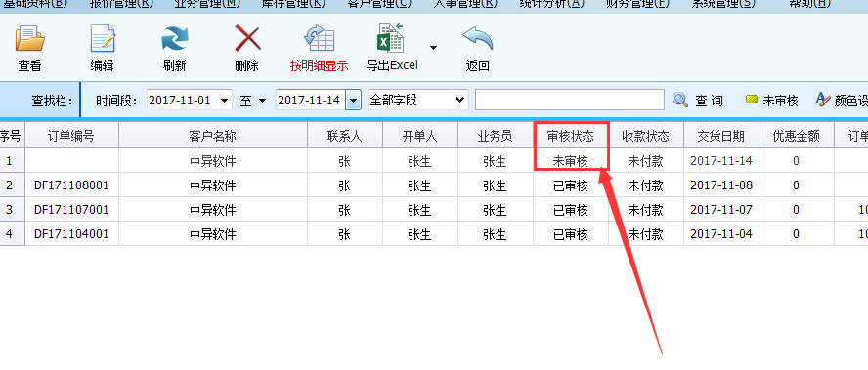
Task: Export the table via 导出Excel icon
Action: (390, 38)
